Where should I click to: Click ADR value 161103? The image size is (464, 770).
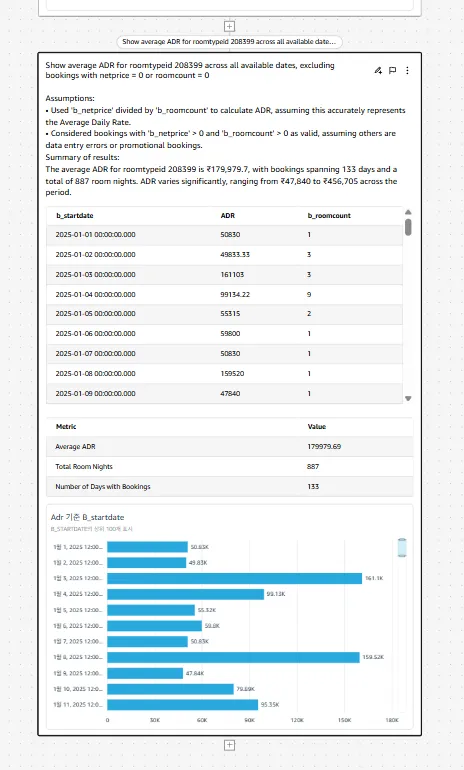[x=232, y=275]
